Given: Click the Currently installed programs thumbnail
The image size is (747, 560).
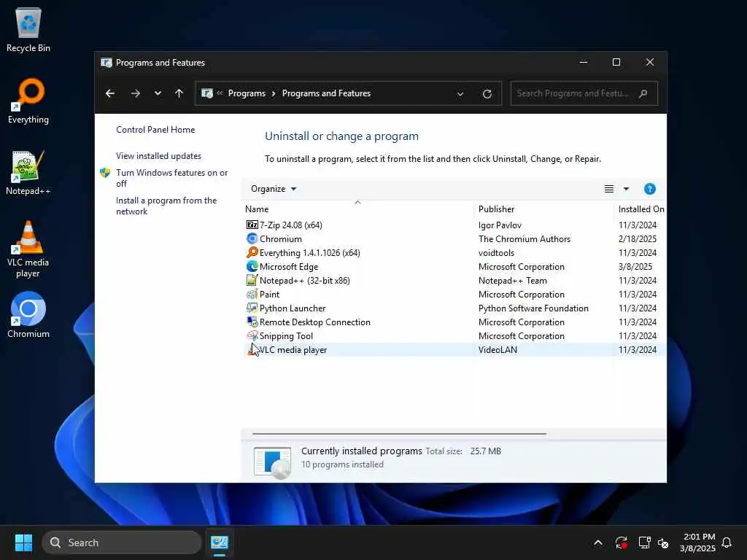Looking at the screenshot, I should click(x=273, y=462).
